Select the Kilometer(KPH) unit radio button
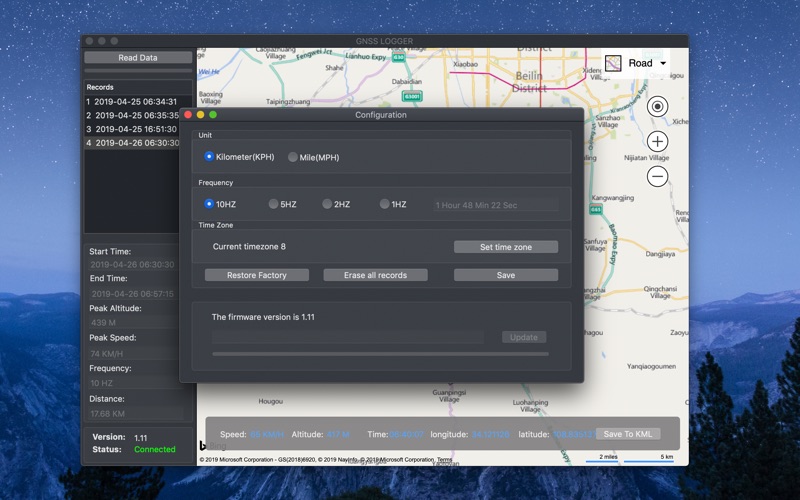The height and width of the screenshot is (500, 800). pos(209,157)
